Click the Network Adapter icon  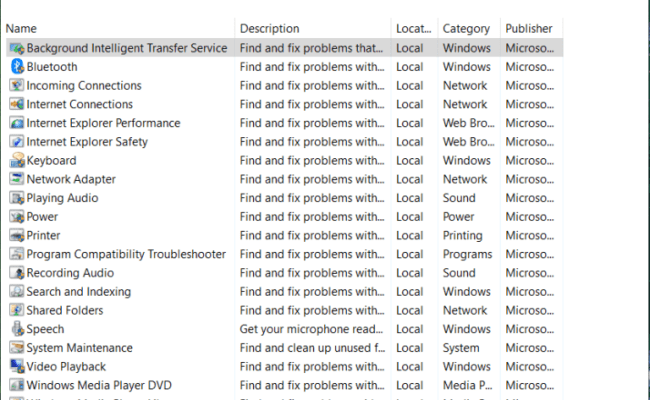coord(17,180)
